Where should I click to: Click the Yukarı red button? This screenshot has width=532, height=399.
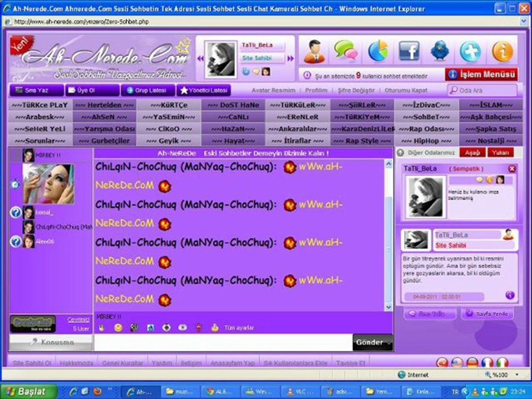[500, 153]
